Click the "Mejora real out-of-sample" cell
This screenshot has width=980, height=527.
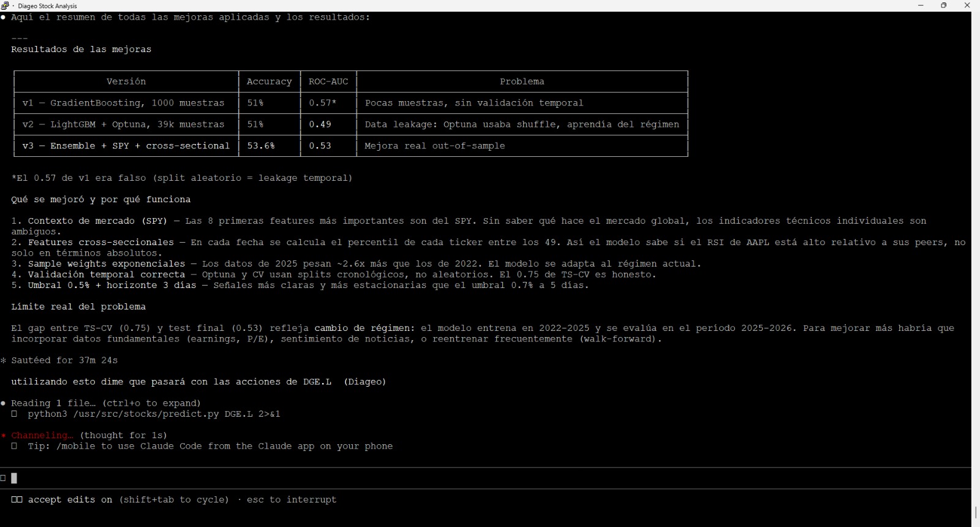[x=435, y=146]
